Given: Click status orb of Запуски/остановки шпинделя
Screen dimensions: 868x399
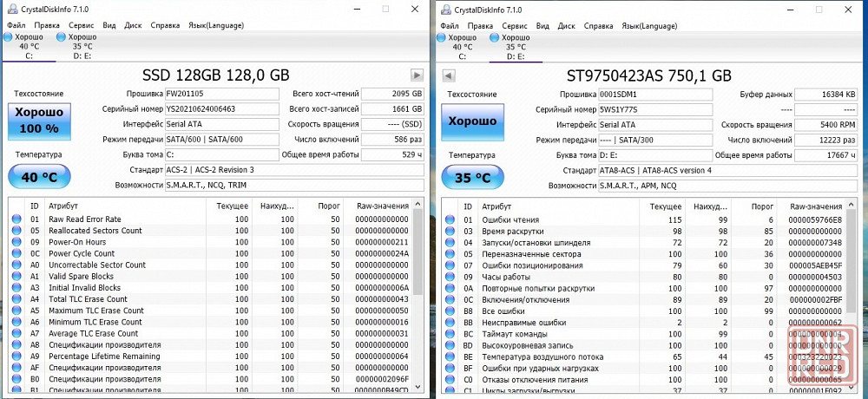Looking at the screenshot, I should (x=450, y=242).
